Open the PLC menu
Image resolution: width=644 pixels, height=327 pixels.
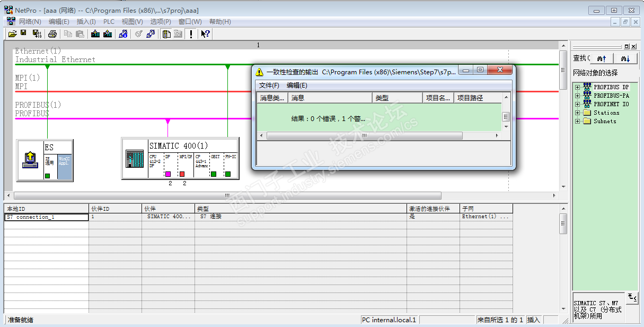pyautogui.click(x=109, y=22)
